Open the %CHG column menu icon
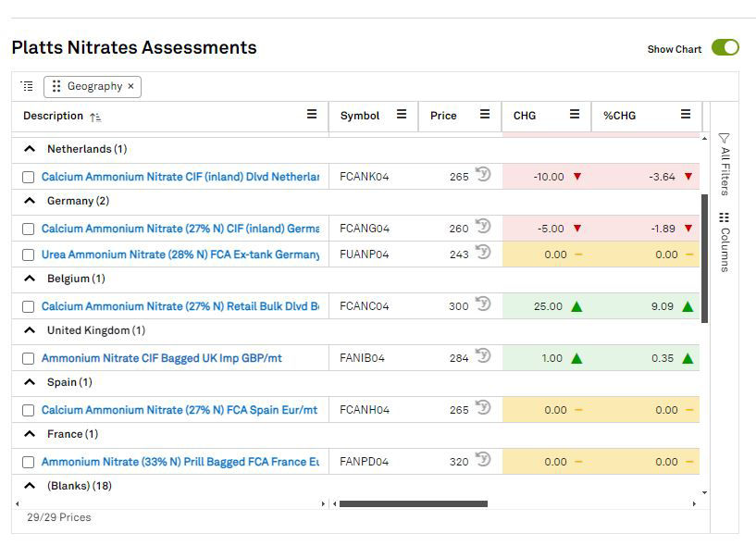The width and height of the screenshot is (756, 546). (x=686, y=115)
